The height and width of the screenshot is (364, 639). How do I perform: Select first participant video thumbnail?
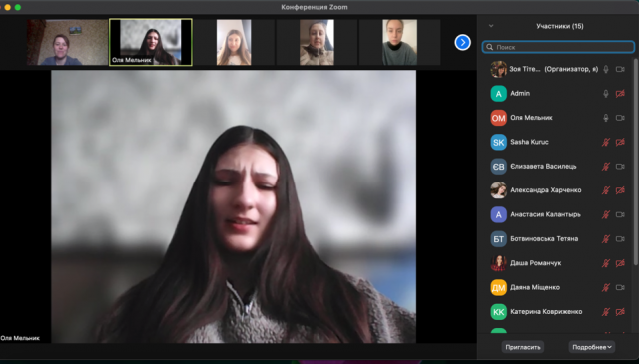coord(67,42)
